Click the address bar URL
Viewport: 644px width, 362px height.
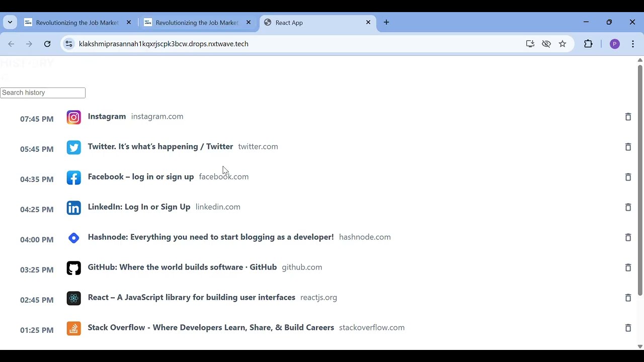click(164, 44)
